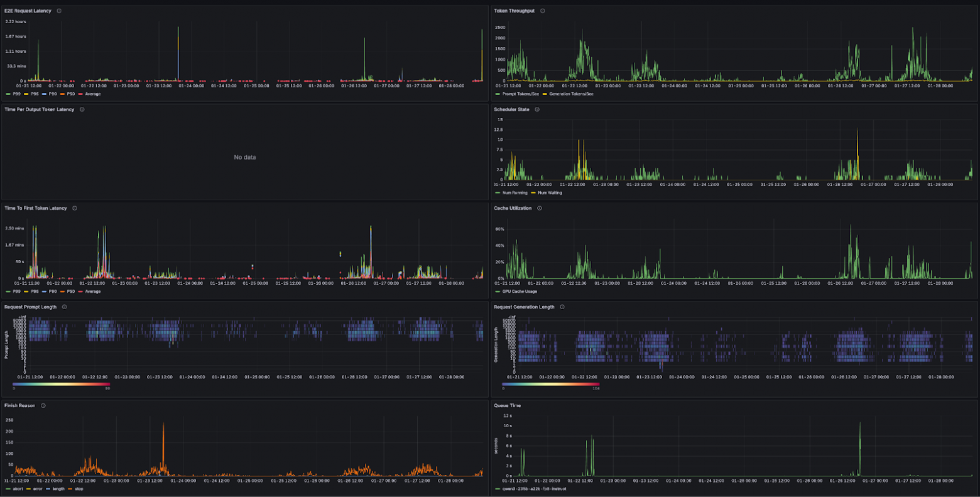980x497 pixels.
Task: Toggle length series in Finish Reason legend
Action: pos(55,489)
